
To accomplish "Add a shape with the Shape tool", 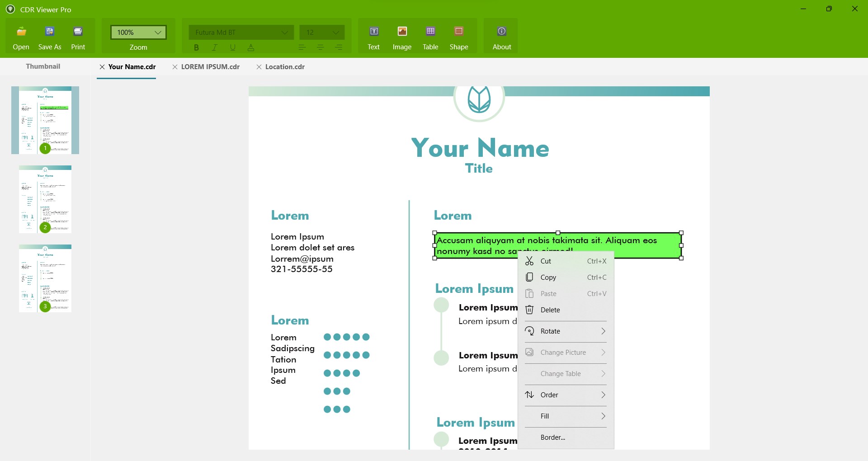I will (458, 37).
